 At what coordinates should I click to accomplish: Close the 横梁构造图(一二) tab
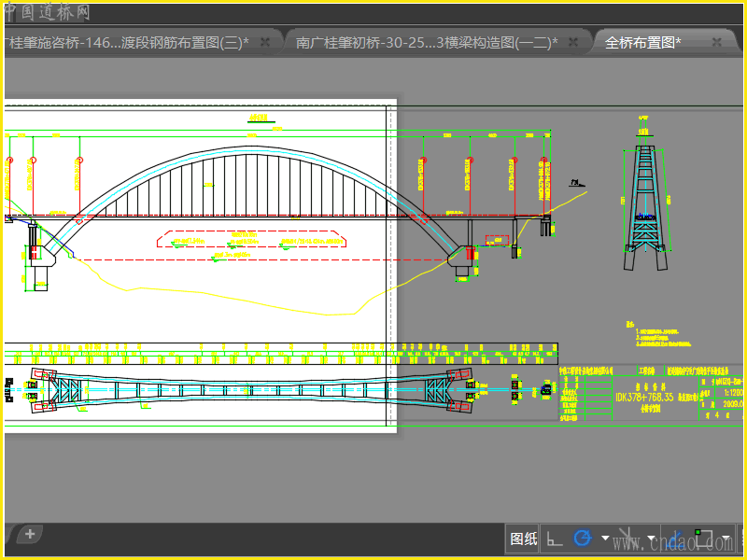[x=571, y=42]
